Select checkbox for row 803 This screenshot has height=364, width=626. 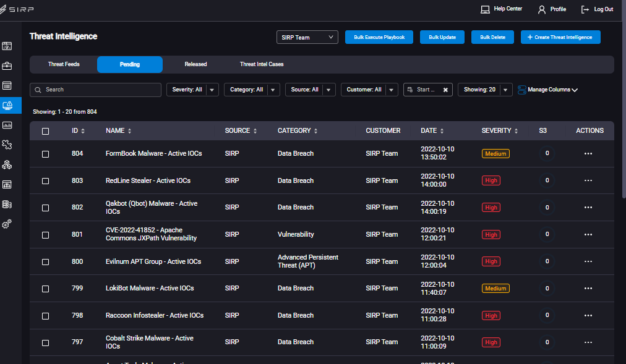[46, 181]
